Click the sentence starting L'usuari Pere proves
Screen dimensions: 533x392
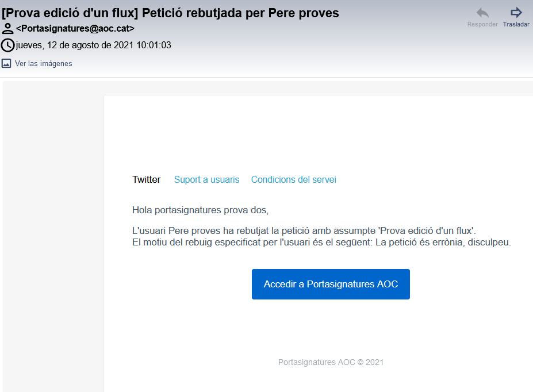pos(304,230)
